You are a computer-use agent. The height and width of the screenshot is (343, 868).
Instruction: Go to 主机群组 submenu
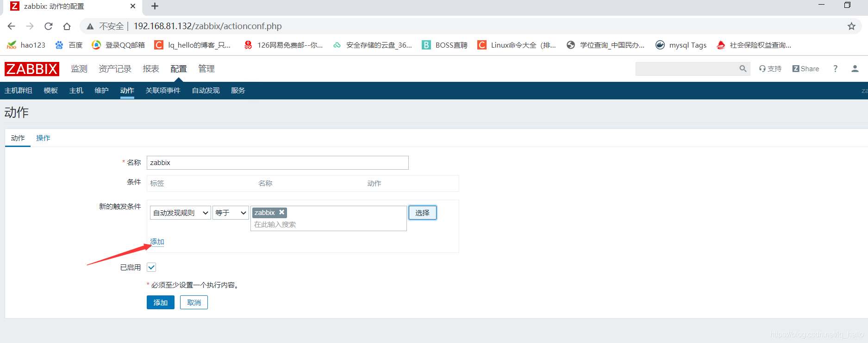[x=19, y=90]
